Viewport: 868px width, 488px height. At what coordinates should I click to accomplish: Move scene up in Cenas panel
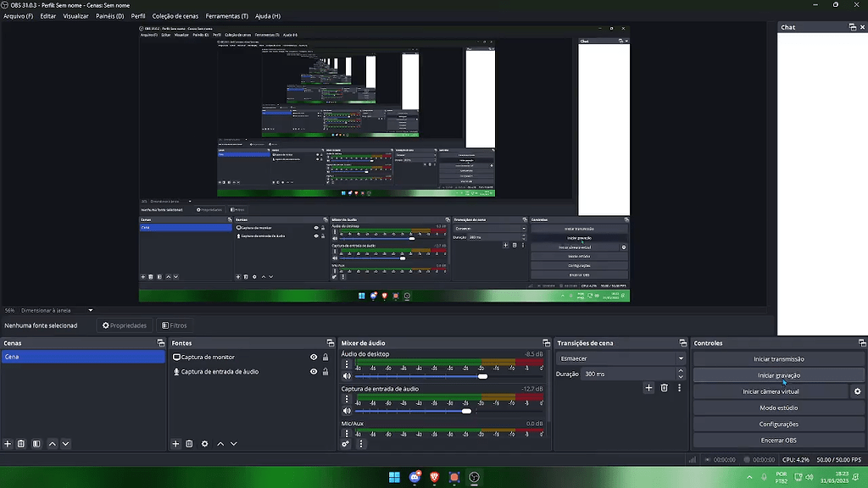click(53, 444)
